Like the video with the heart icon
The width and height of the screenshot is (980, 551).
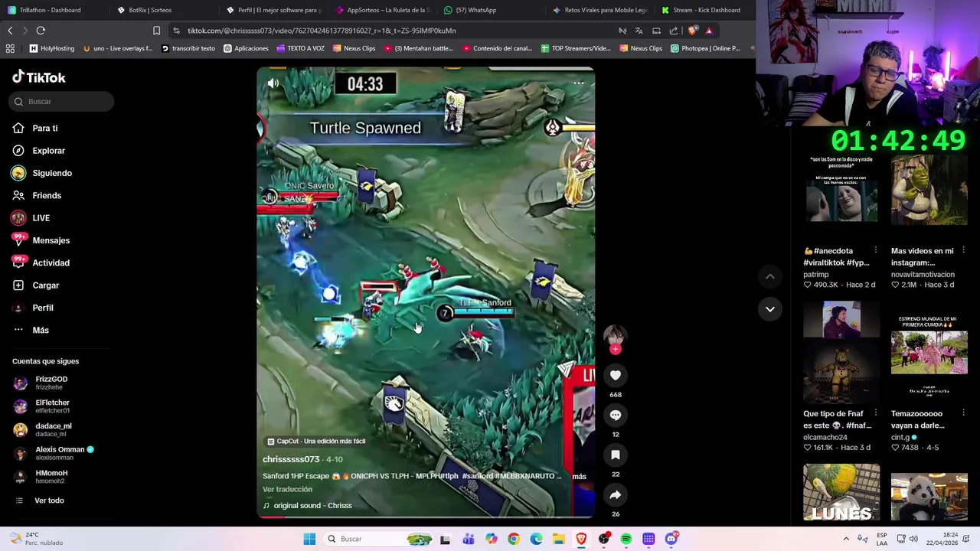click(615, 375)
